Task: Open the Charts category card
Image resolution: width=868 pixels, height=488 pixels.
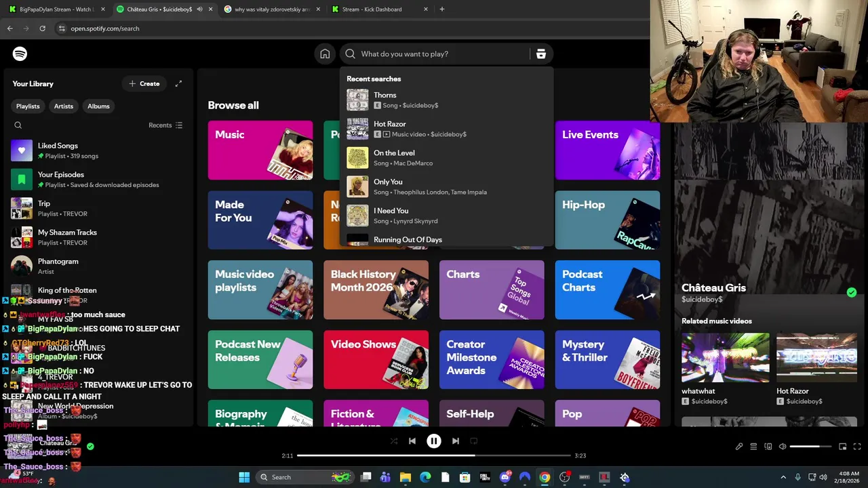Action: 492,290
